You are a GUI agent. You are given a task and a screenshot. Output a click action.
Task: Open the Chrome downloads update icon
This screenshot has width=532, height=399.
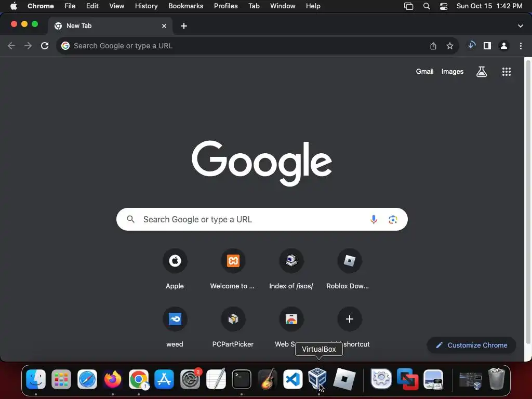coord(471,45)
